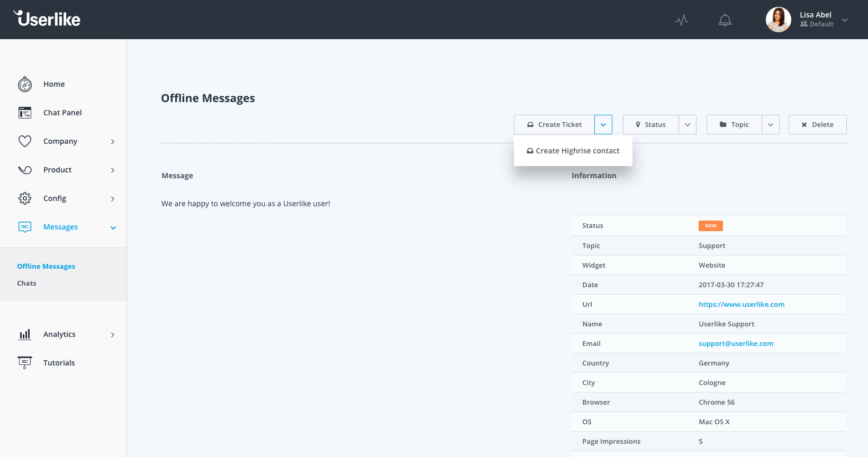Collapse the Messages submenu chevron
This screenshot has width=868, height=457.
coord(113,228)
